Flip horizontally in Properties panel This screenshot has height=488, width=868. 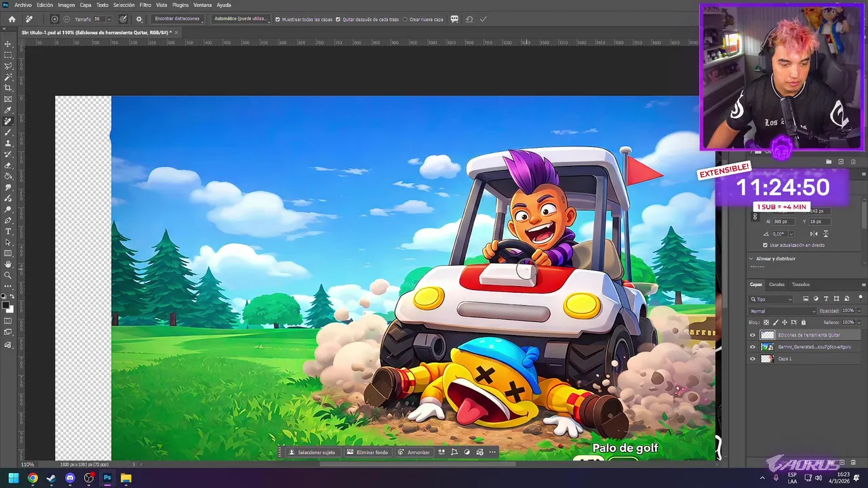click(814, 234)
